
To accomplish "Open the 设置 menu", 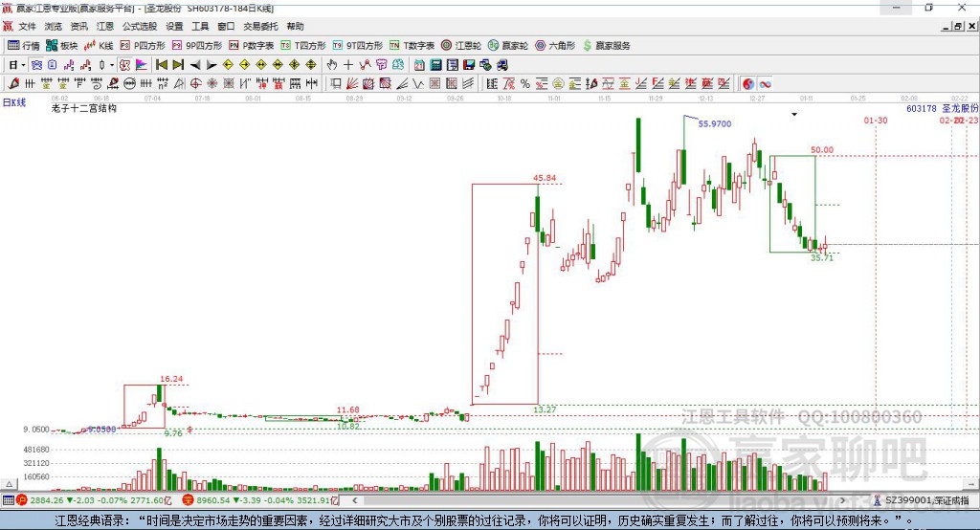I will [174, 26].
